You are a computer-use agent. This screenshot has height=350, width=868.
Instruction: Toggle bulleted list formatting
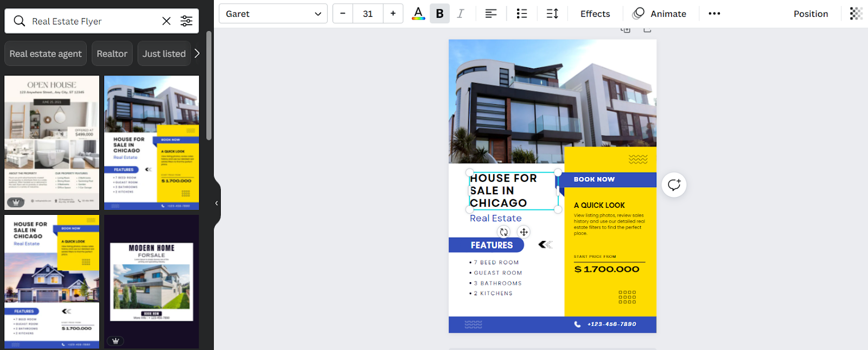pyautogui.click(x=522, y=14)
